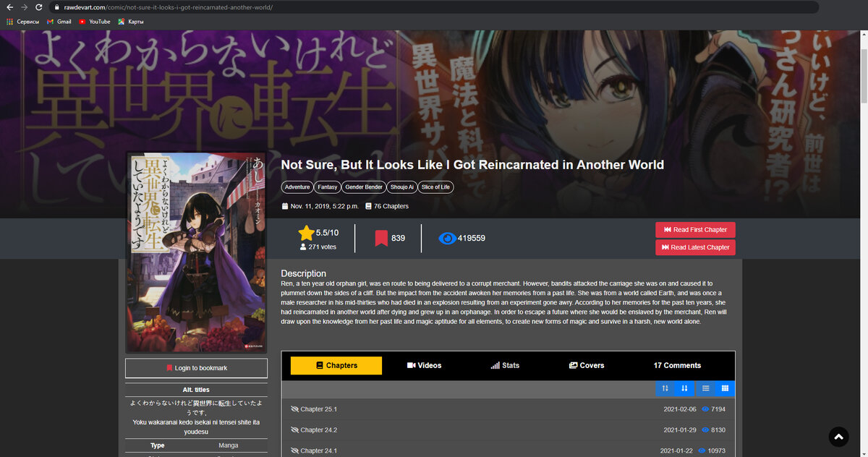Click Read Latest Chapter button
This screenshot has height=457, width=868.
[695, 247]
